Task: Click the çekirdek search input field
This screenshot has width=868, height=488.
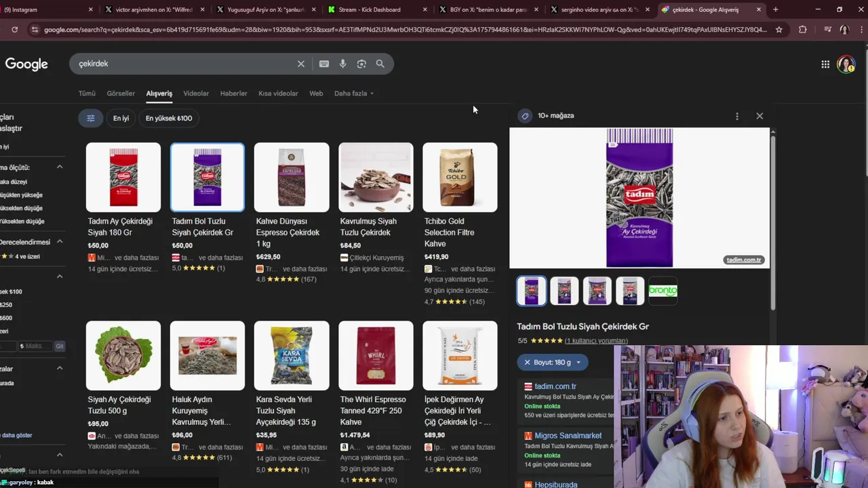Action: tap(183, 64)
